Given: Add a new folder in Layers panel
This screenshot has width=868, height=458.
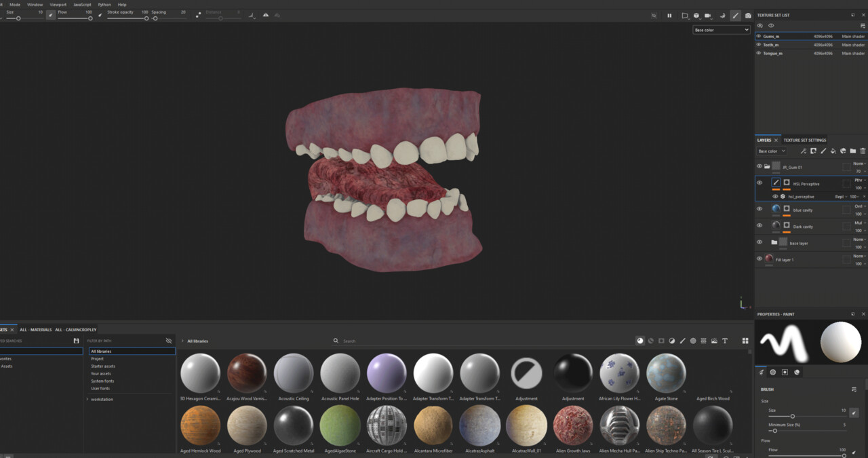Looking at the screenshot, I should pos(852,151).
